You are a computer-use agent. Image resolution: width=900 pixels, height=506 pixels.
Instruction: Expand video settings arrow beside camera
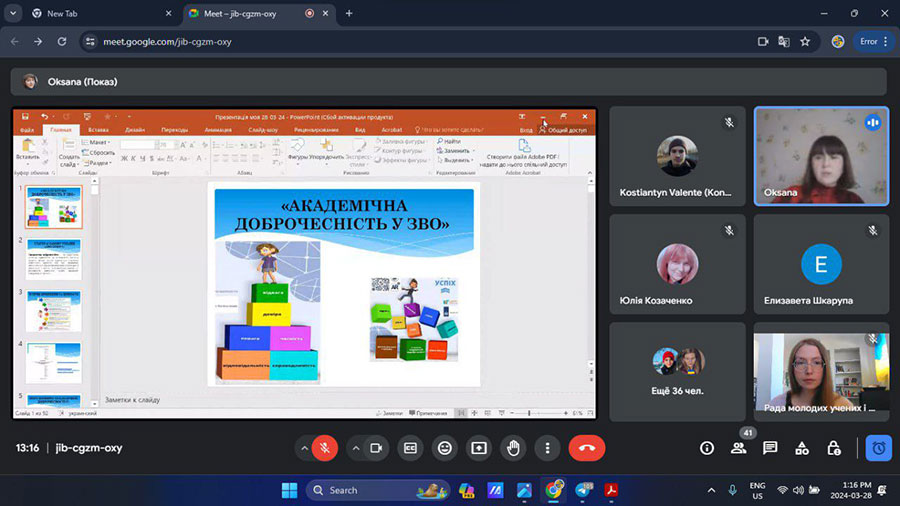tap(356, 448)
